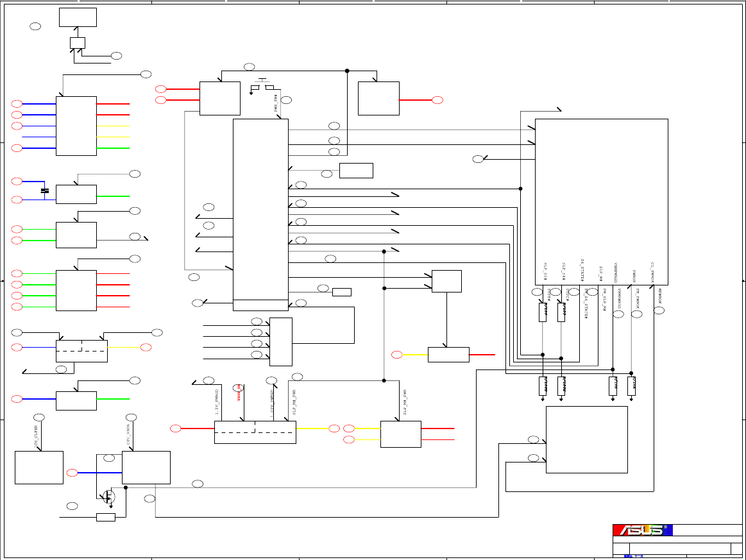This screenshot has height=560, width=746.
Task: Select the push-button switch symbol above PWR_SW#
Action: coord(262,85)
